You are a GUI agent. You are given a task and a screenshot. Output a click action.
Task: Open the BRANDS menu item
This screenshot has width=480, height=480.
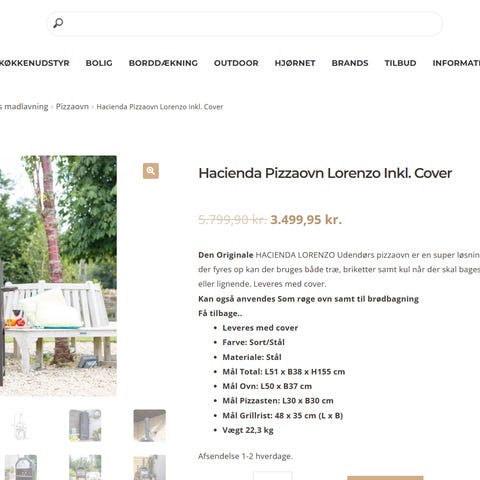[x=350, y=63]
